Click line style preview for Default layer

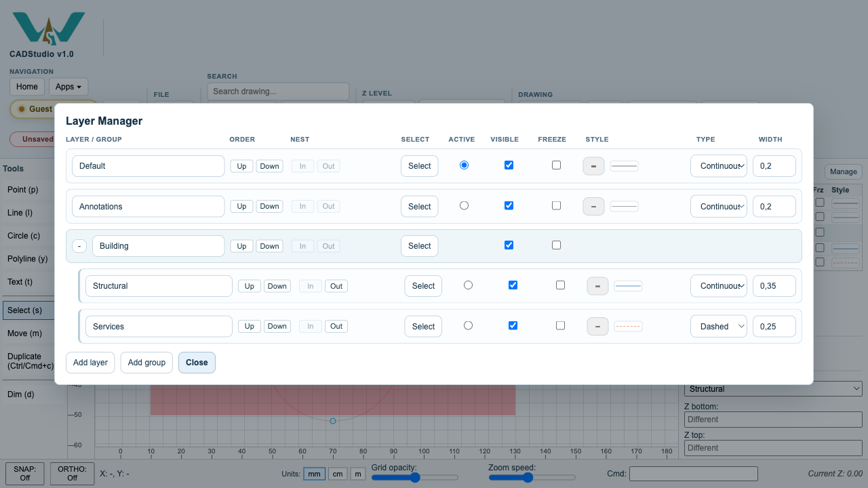624,166
